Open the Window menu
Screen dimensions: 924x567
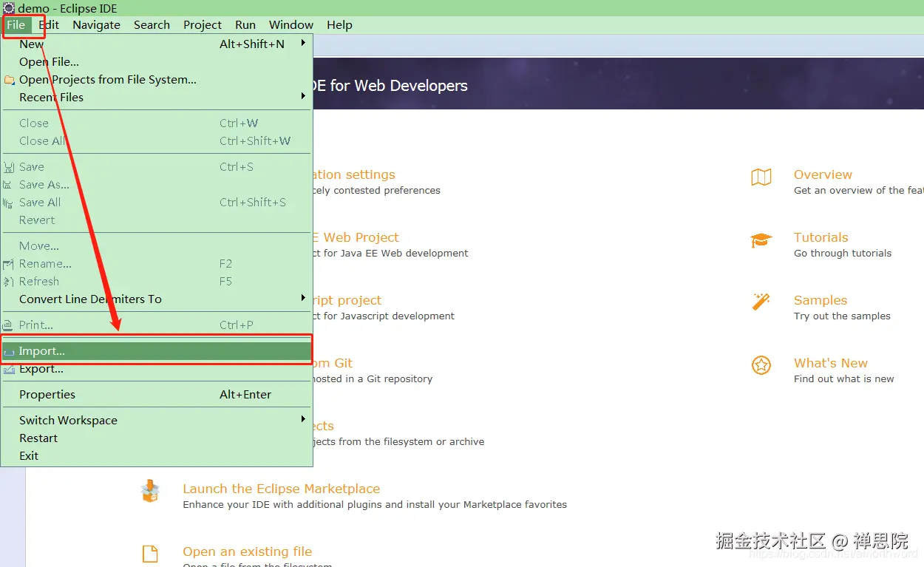291,24
